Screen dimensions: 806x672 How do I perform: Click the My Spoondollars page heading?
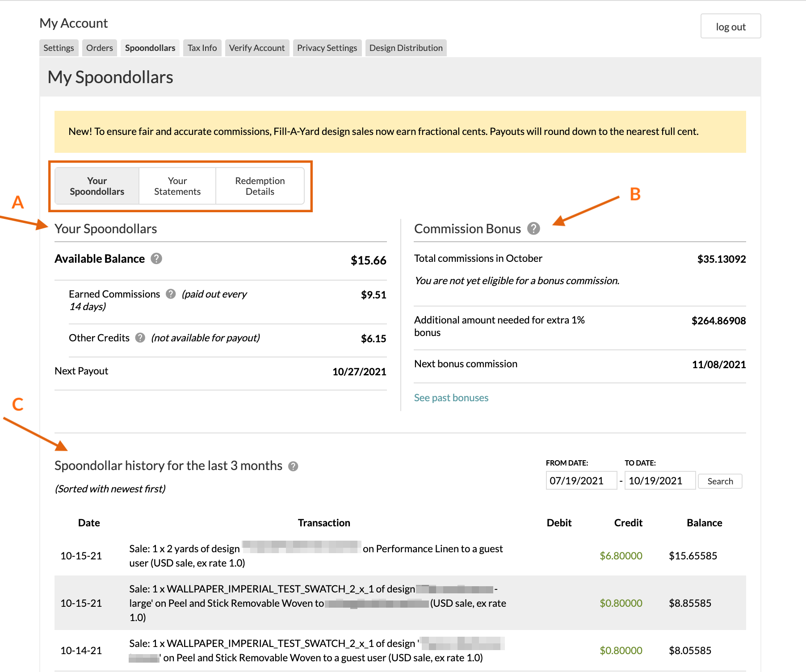[110, 77]
